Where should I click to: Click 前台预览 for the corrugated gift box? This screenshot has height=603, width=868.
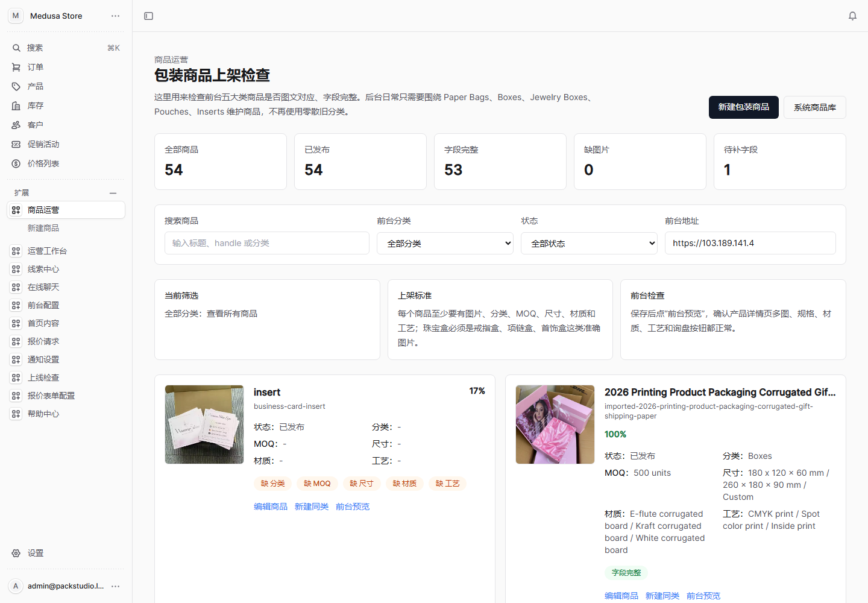(x=703, y=596)
